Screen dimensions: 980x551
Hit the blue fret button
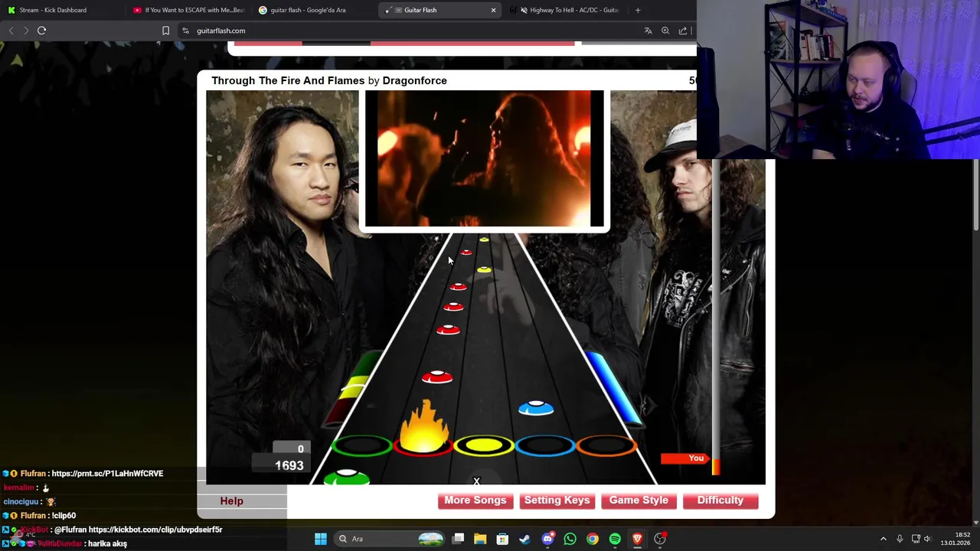tap(545, 445)
